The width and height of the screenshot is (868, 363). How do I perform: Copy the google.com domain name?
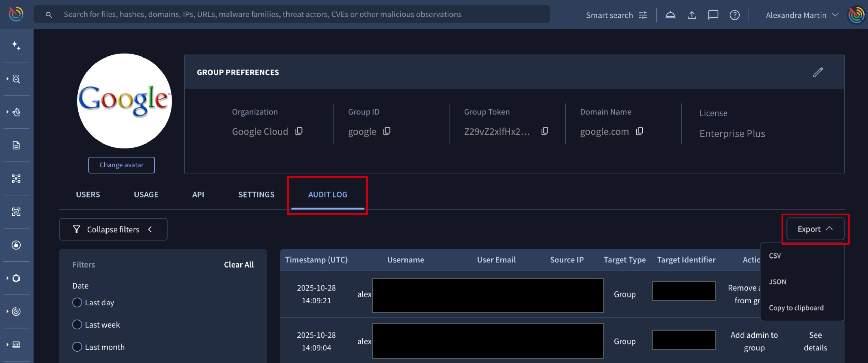coord(640,131)
